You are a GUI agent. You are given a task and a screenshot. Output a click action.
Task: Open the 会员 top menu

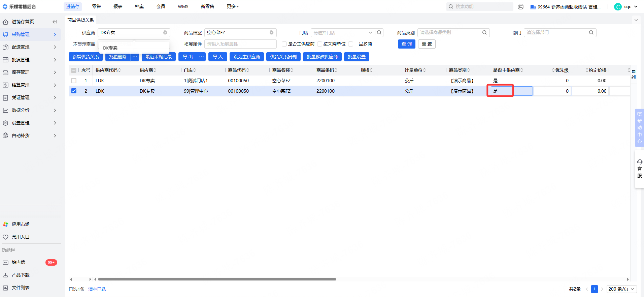[x=161, y=7]
